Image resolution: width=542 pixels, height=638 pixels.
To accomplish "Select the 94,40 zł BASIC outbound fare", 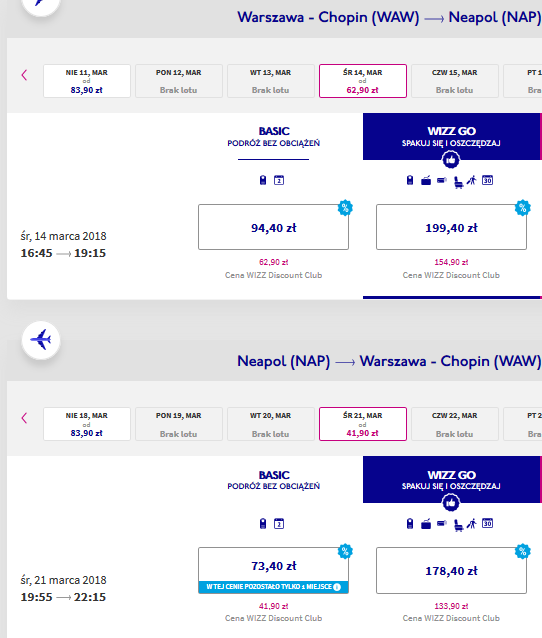I will [x=273, y=227].
